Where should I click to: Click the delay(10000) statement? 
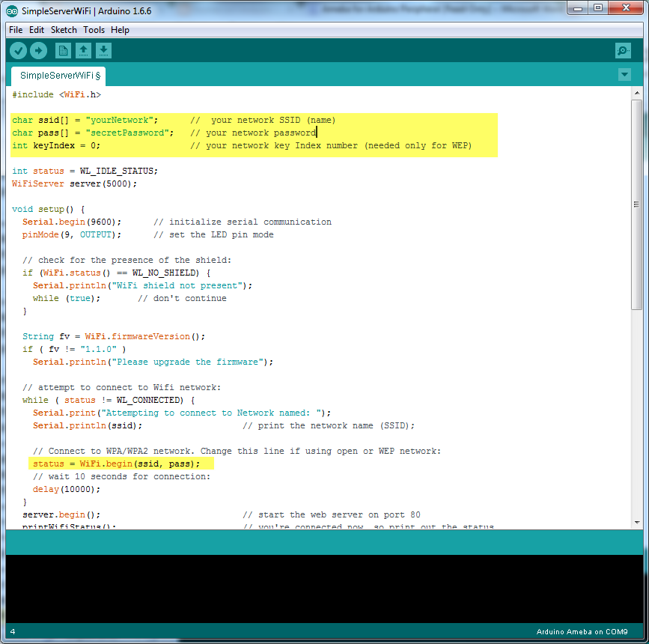tap(67, 490)
